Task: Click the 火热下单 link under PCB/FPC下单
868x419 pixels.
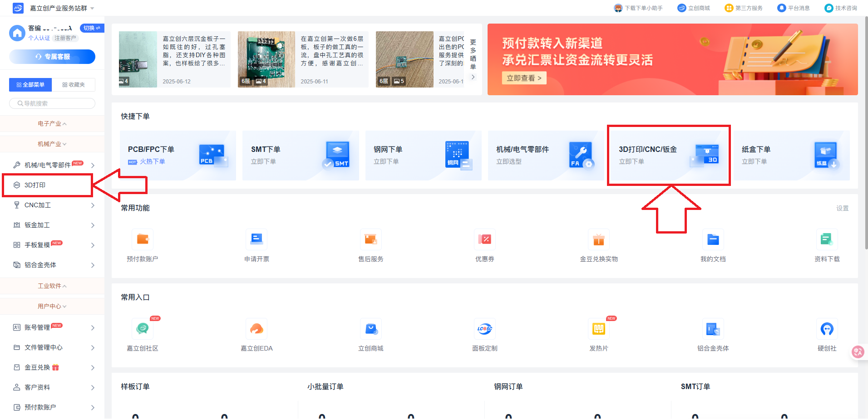Action: [x=153, y=161]
